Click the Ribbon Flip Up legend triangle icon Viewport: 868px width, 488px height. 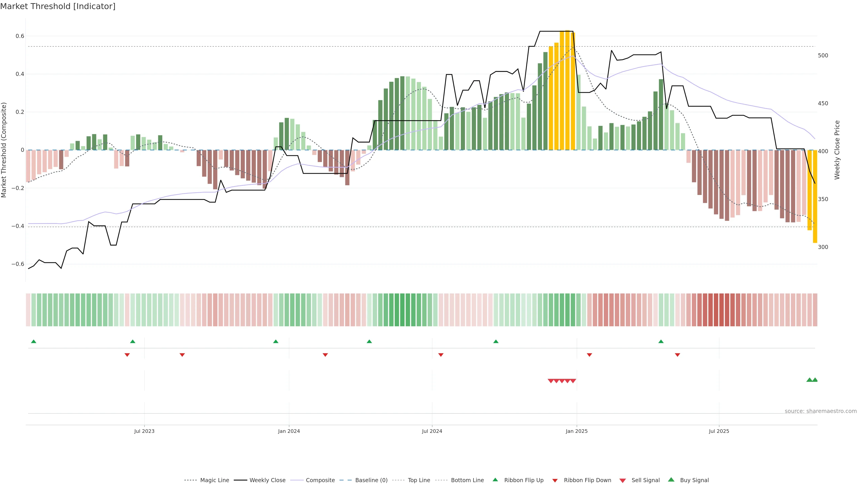(x=495, y=480)
